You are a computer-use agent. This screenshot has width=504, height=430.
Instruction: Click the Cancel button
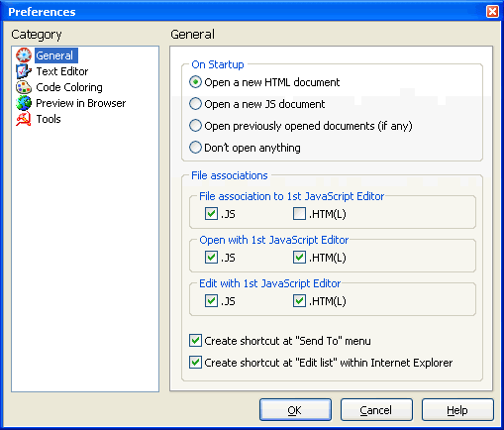click(x=376, y=410)
